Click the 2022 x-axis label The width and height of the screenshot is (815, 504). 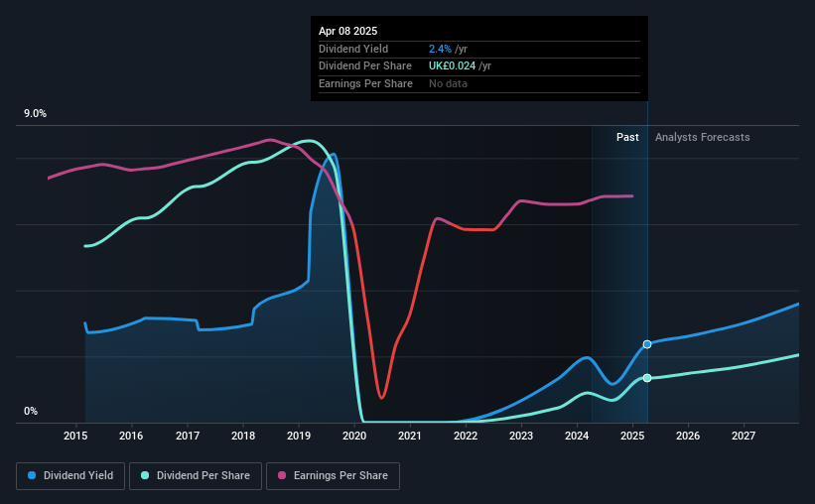click(466, 436)
